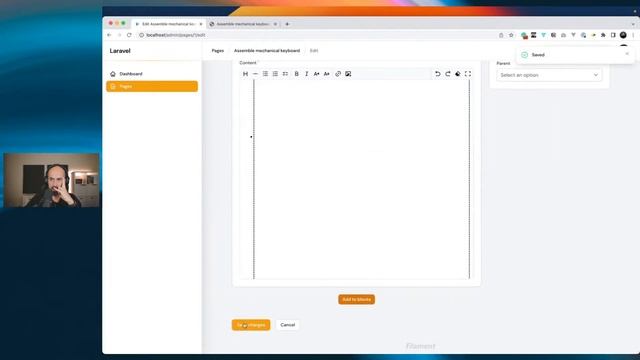Redo last edit in content editor
The height and width of the screenshot is (360, 640).
click(x=448, y=74)
